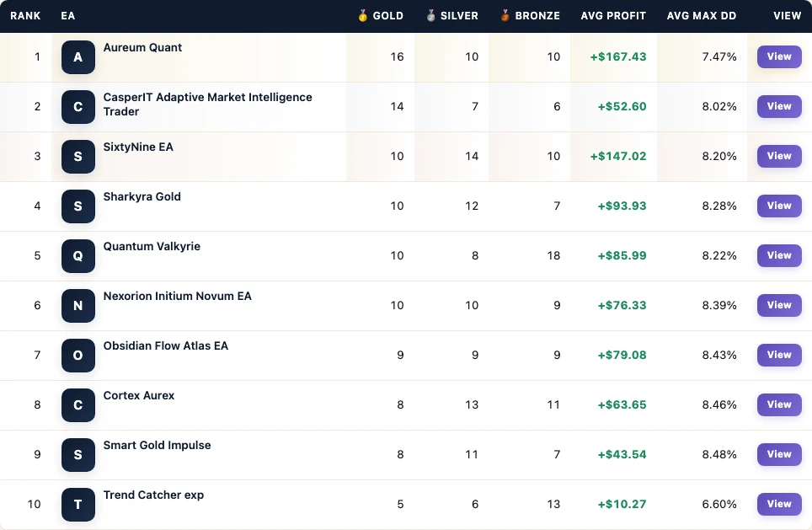Click the +$52.60 average profit value

click(x=622, y=107)
